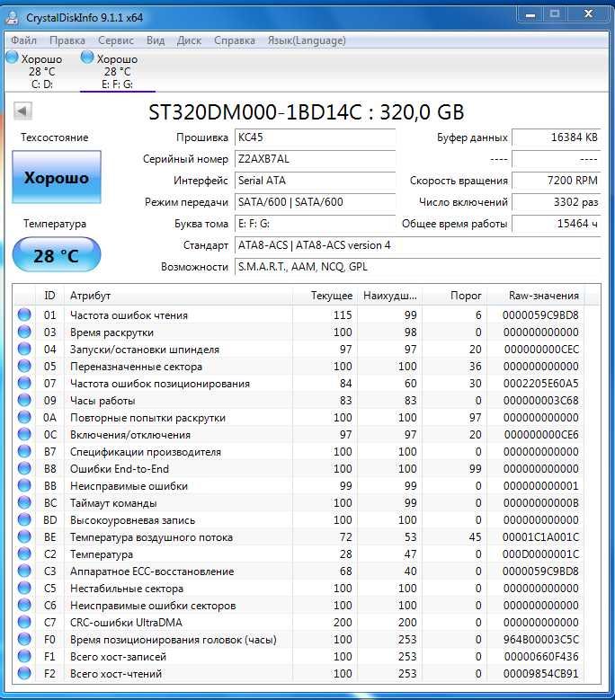
Task: Click status orb for attribute F0
Action: tap(24, 639)
